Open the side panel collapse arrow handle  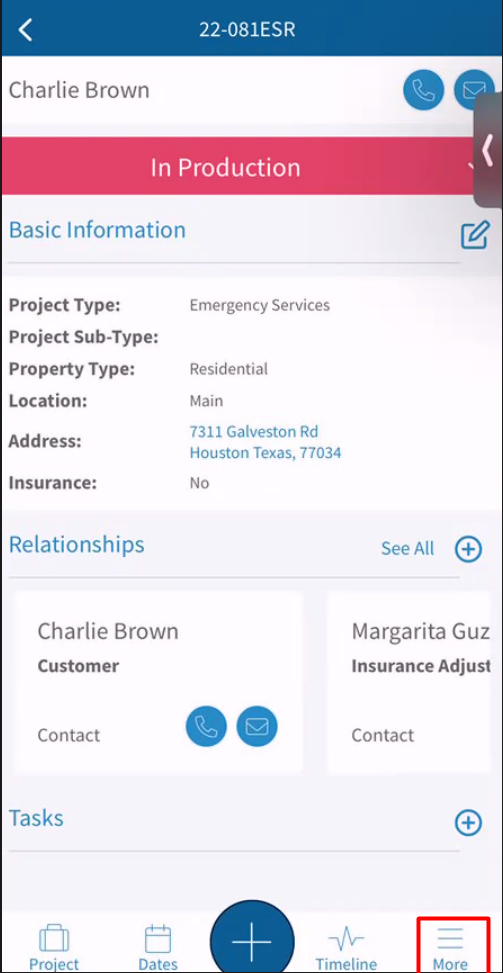point(489,150)
